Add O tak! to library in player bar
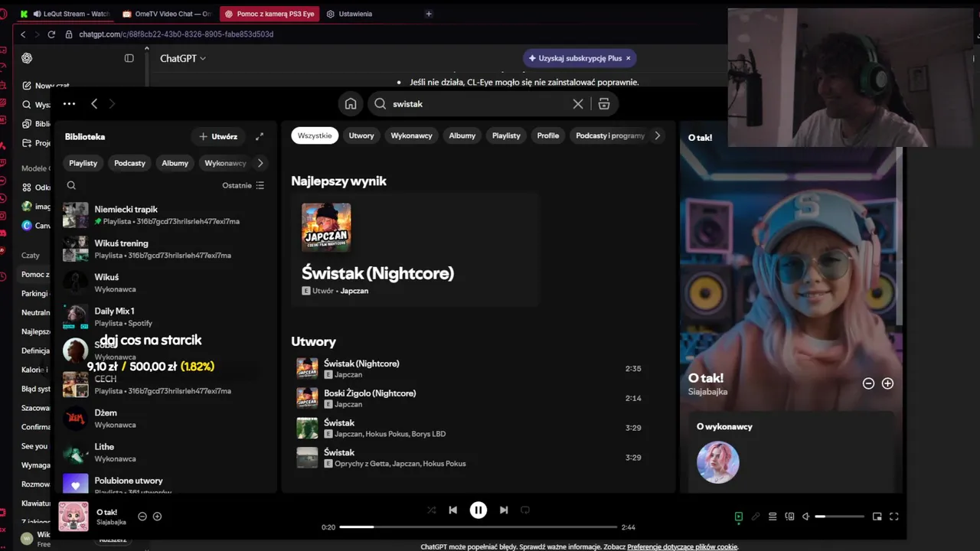Screen dimensions: 980x551 click(x=157, y=517)
